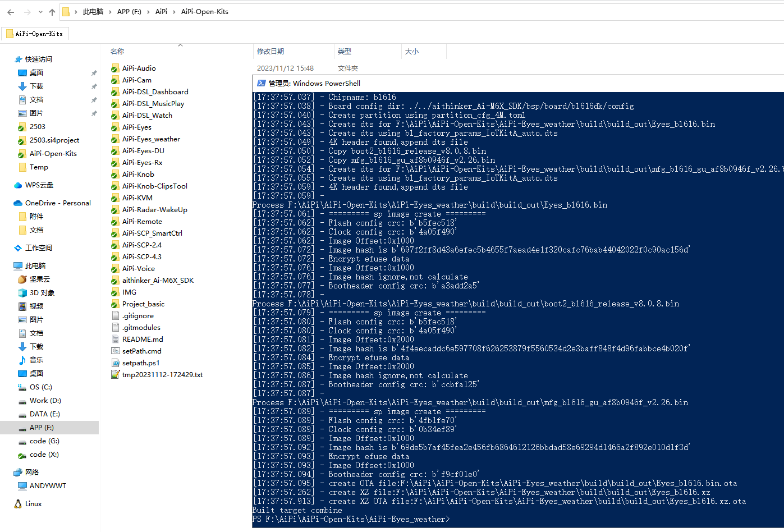The height and width of the screenshot is (532, 784).
Task: Sort by the 大小 column header
Action: (412, 52)
